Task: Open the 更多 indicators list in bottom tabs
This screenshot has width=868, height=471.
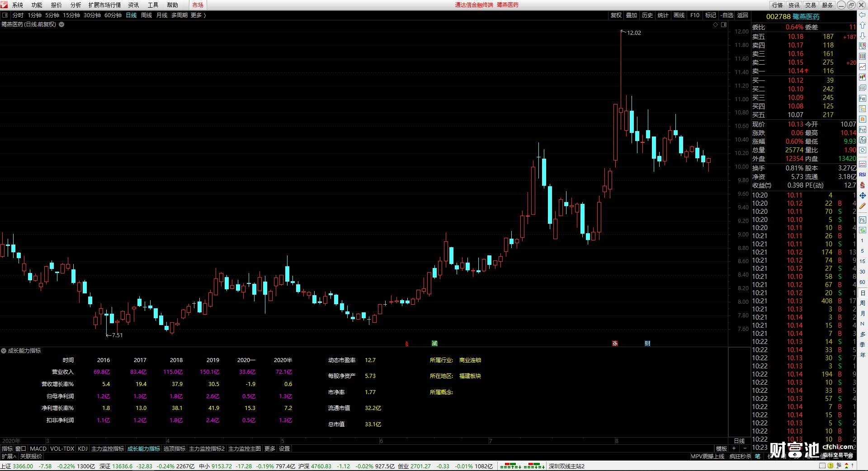Action: click(269, 449)
